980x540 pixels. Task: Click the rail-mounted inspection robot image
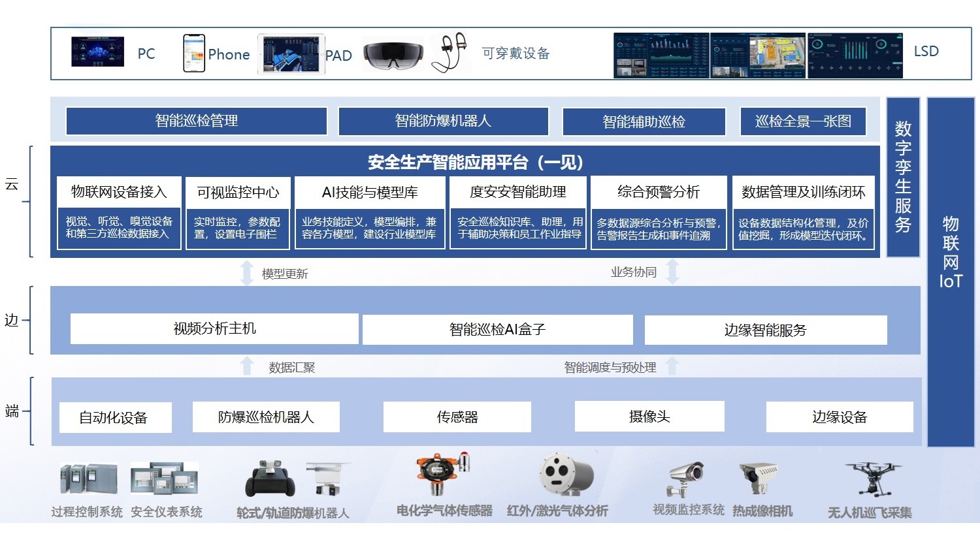click(x=329, y=480)
